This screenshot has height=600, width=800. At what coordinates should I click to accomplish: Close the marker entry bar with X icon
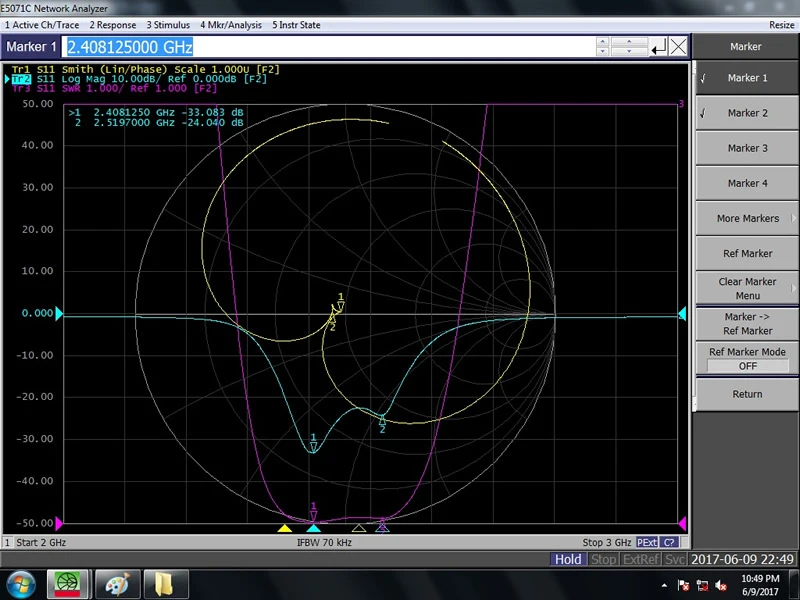[679, 47]
